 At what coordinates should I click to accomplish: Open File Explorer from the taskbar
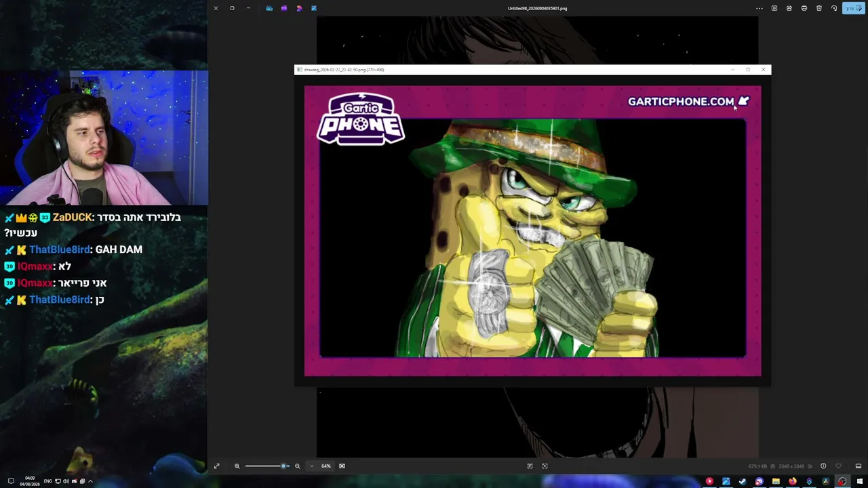pyautogui.click(x=776, y=481)
